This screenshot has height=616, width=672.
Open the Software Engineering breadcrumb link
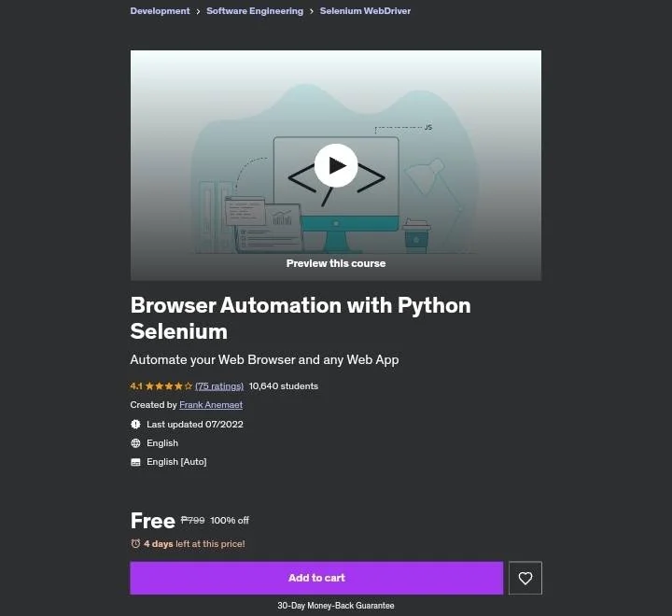coord(255,10)
